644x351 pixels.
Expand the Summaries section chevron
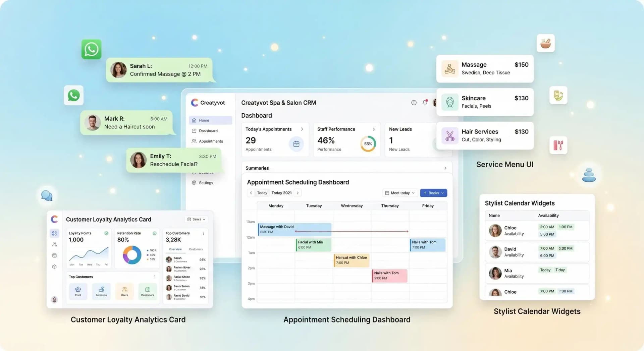pyautogui.click(x=445, y=168)
